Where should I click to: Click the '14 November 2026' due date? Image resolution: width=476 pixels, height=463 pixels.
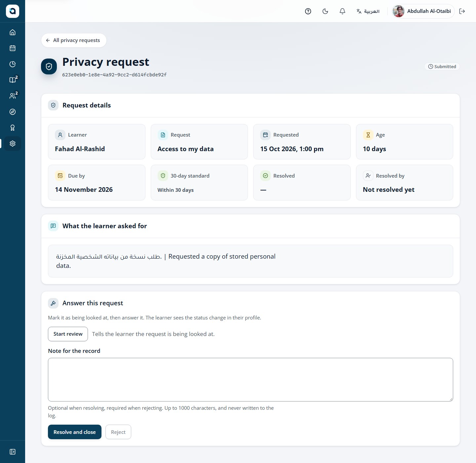tap(84, 189)
